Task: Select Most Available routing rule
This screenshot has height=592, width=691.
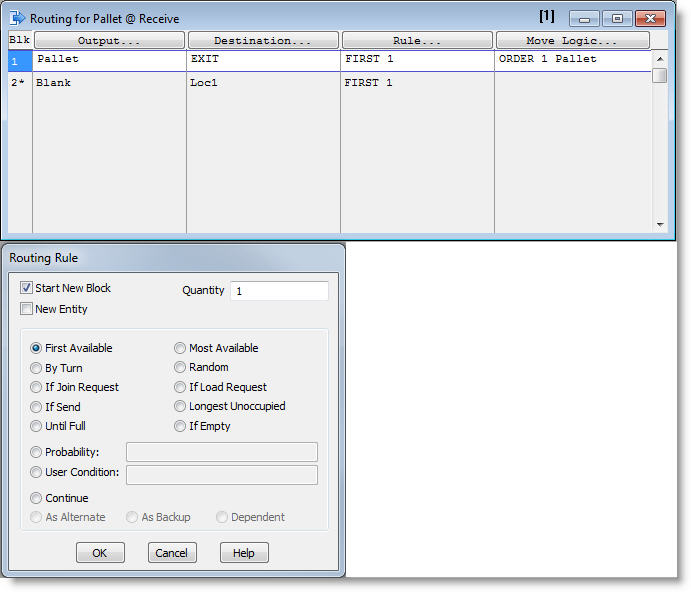Action: 180,348
